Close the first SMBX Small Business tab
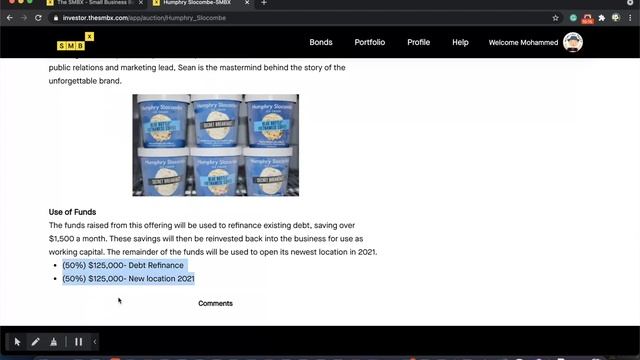Screen dimensions: 640x360 pos(141,3)
